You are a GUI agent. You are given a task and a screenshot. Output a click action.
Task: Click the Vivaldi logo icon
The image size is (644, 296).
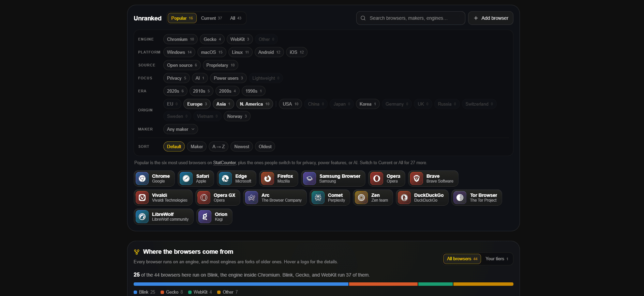pyautogui.click(x=142, y=198)
